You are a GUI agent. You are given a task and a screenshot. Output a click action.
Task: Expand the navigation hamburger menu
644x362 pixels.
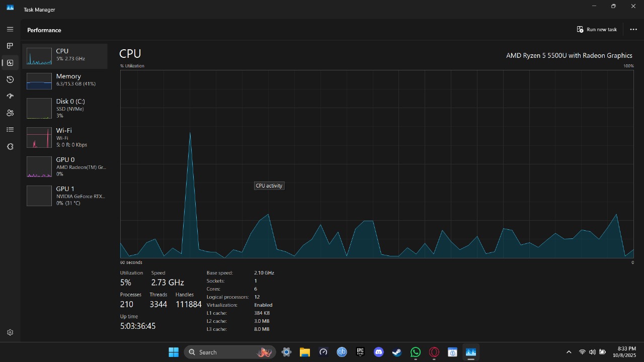tap(10, 29)
